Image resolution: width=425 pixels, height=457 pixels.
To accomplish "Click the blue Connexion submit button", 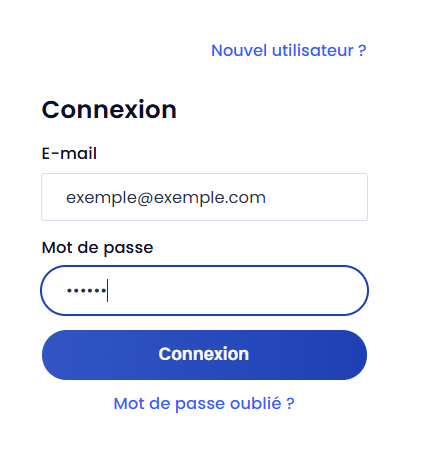I will pos(204,355).
